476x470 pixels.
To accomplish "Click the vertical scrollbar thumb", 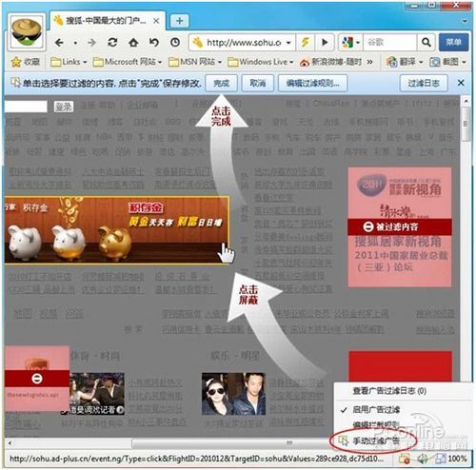I will [466, 125].
